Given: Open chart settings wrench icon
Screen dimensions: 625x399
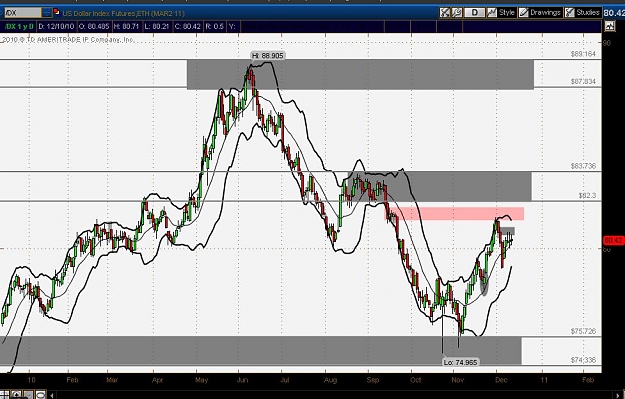Looking at the screenshot, I should 457,13.
